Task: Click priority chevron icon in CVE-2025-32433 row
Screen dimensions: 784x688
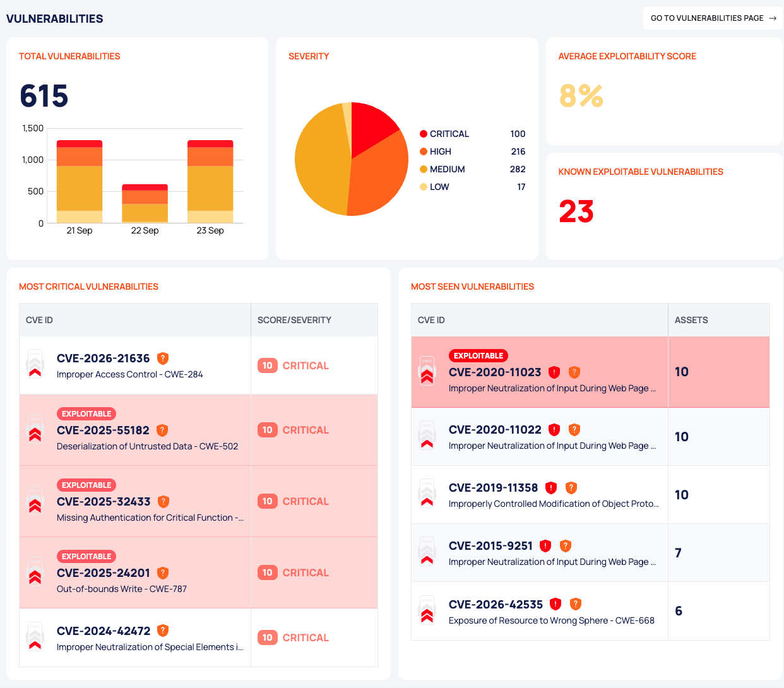Action: coord(35,501)
